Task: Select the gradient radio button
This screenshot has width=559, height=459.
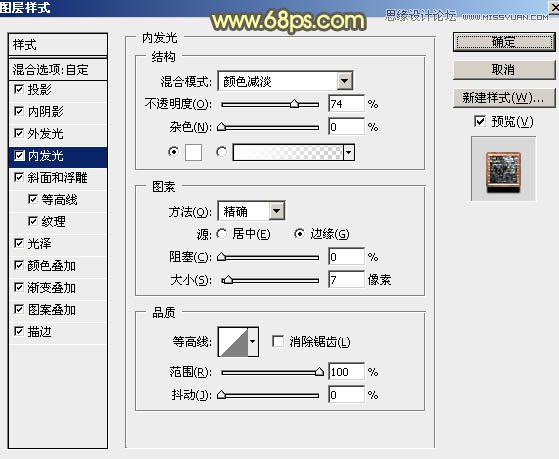Action: (221, 152)
